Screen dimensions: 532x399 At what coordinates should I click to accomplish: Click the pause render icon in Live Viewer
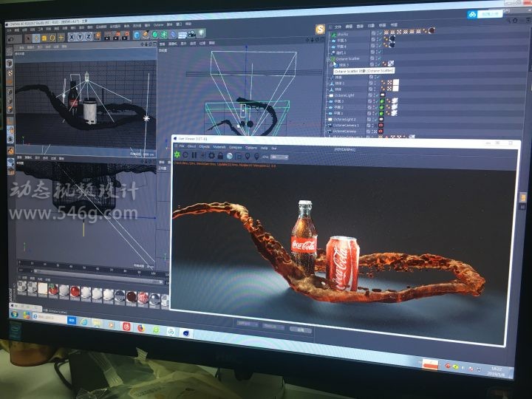pos(194,156)
